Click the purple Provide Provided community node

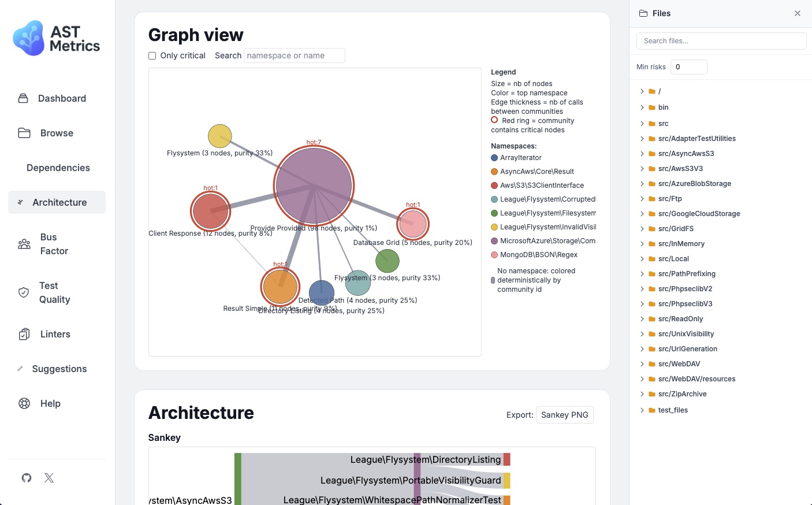(314, 186)
